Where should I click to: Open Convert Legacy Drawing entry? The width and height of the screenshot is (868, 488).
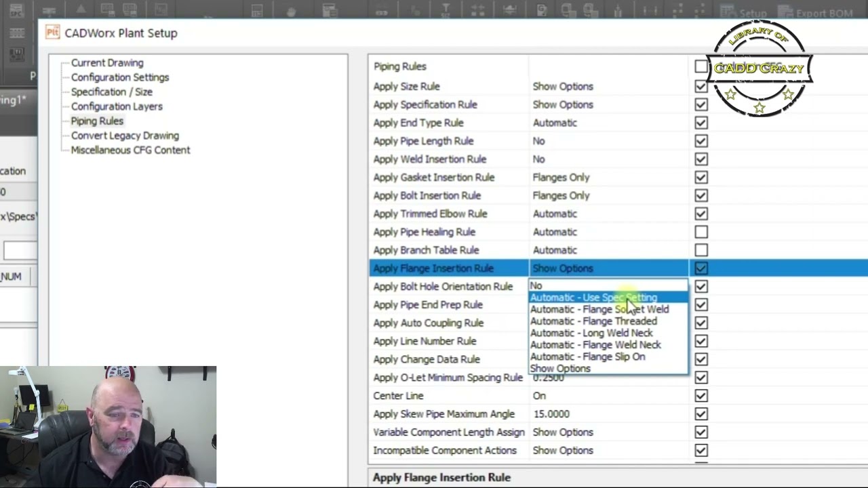[x=125, y=136]
